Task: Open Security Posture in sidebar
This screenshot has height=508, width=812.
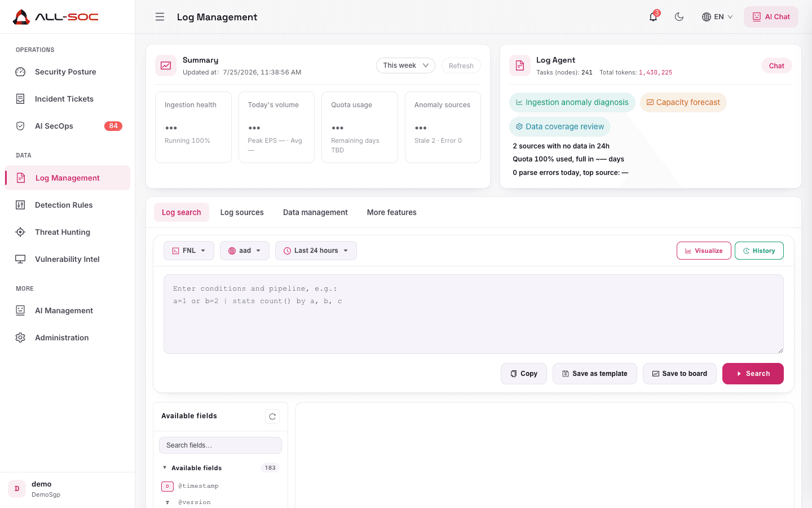Action: [x=68, y=72]
